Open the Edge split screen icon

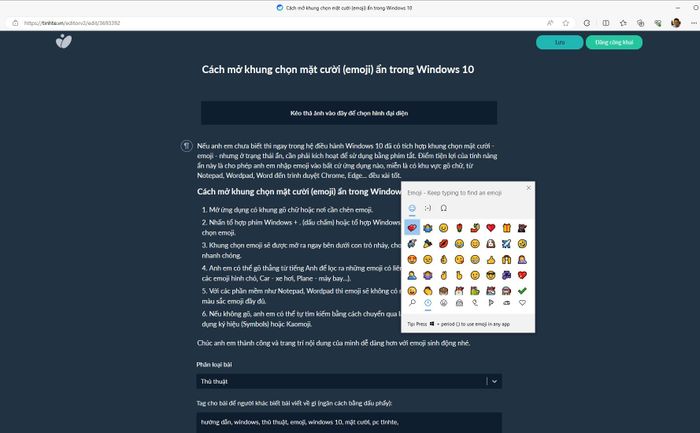pyautogui.click(x=605, y=23)
